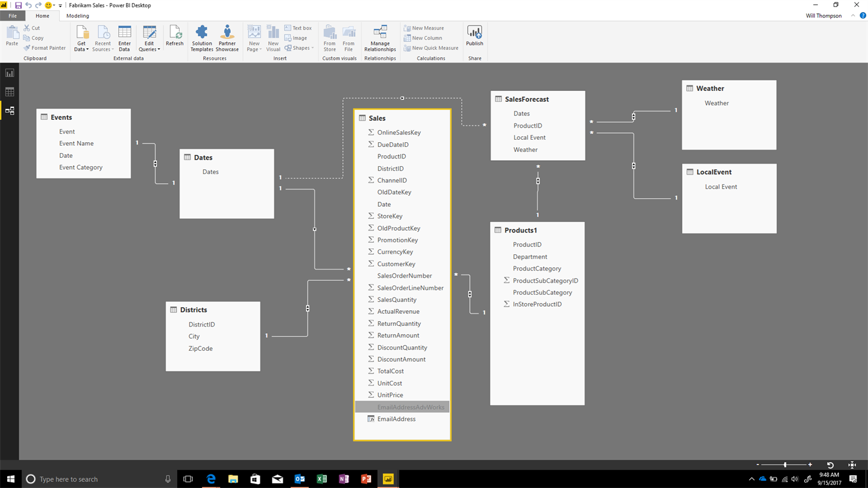This screenshot has height=488, width=868.
Task: Open Microsoft Edge from the taskbar
Action: pyautogui.click(x=211, y=479)
